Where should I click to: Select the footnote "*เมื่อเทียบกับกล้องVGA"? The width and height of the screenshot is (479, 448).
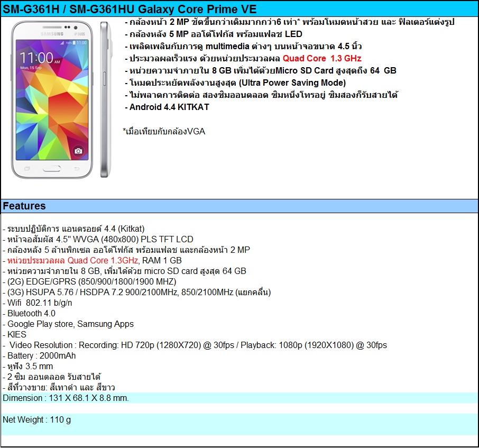[164, 131]
